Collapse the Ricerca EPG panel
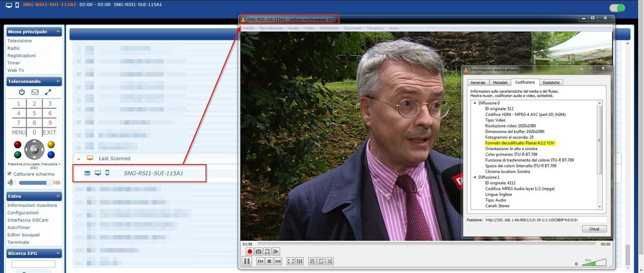Image resolution: width=644 pixels, height=273 pixels. point(58,253)
